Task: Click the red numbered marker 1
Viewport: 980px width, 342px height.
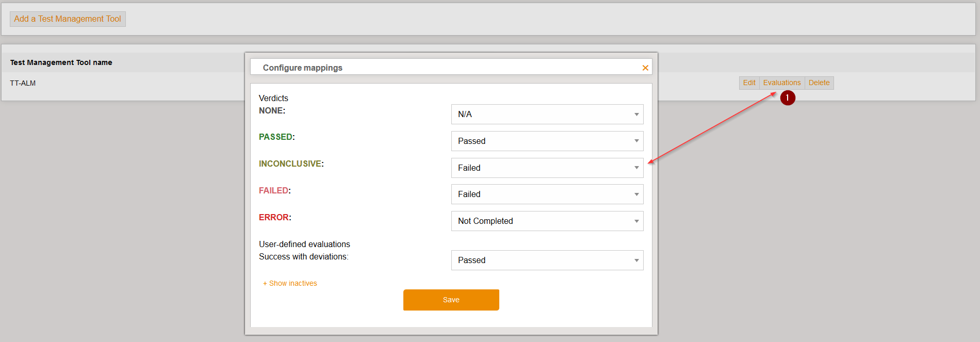Action: (x=787, y=97)
